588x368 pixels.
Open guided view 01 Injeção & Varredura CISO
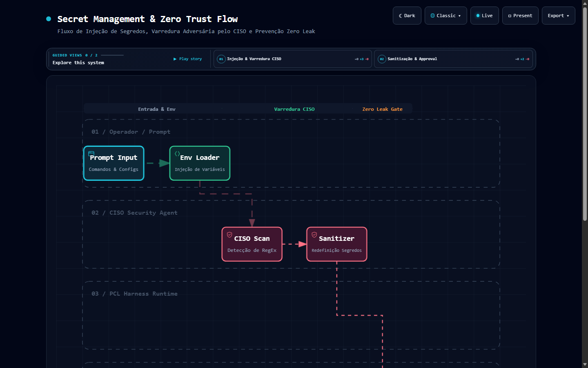click(x=293, y=59)
